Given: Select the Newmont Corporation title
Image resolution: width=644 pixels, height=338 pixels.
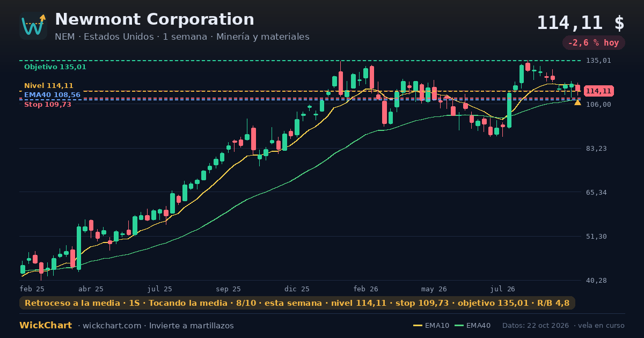Looking at the screenshot, I should (155, 19).
